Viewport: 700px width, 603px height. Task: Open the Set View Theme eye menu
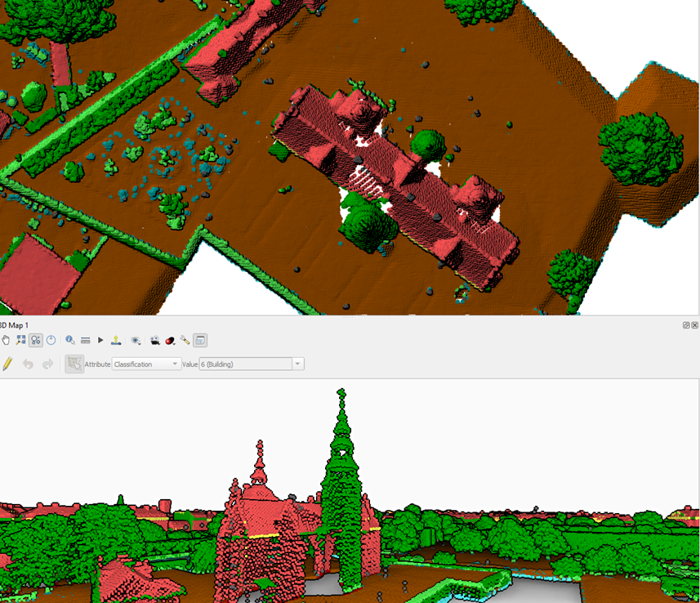click(x=136, y=341)
